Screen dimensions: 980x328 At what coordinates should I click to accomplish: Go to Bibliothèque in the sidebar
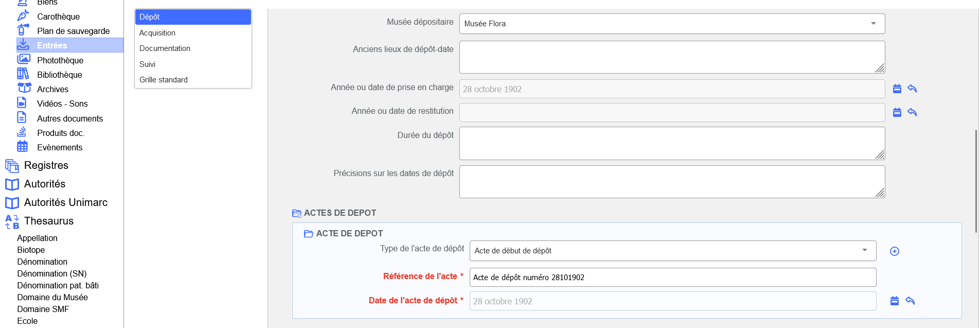[59, 75]
